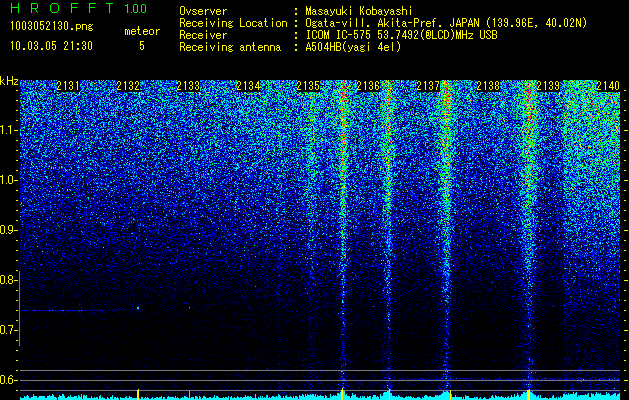
Task: Click the 2131 time marker
Action: click(68, 86)
